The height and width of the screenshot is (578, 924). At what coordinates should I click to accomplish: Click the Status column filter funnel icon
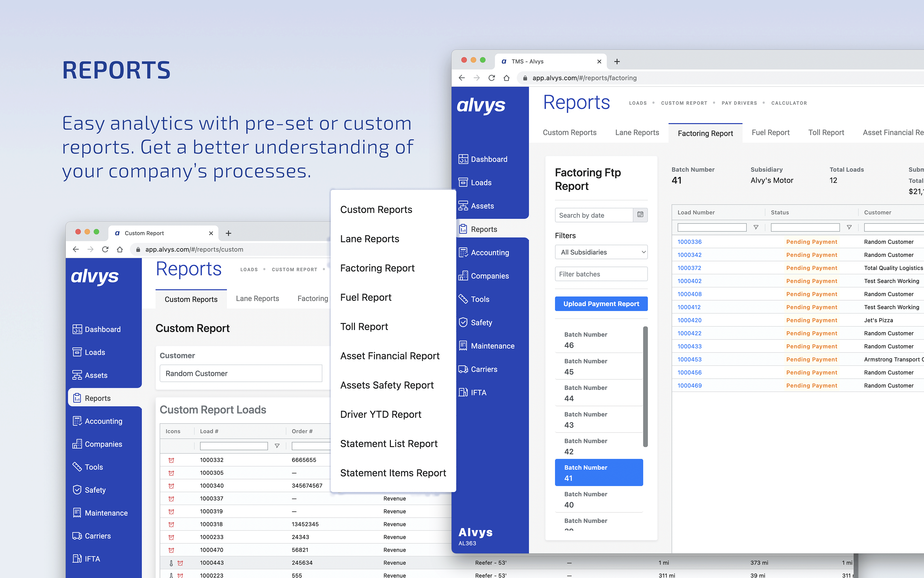click(849, 228)
